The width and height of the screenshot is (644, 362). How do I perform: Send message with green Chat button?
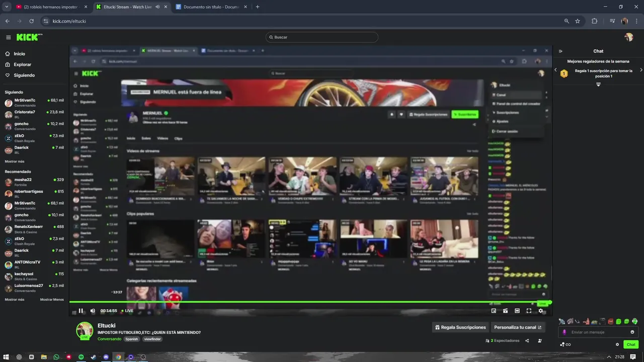(x=631, y=344)
